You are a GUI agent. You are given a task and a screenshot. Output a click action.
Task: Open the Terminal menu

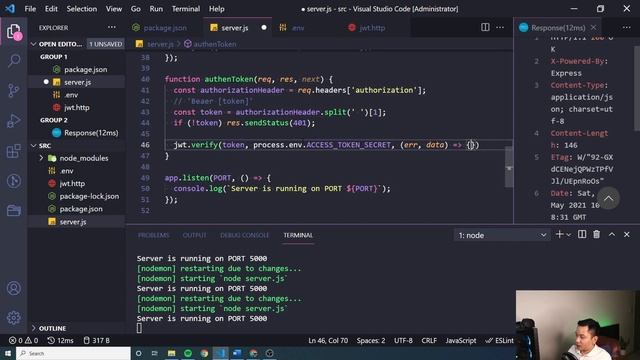click(186, 9)
